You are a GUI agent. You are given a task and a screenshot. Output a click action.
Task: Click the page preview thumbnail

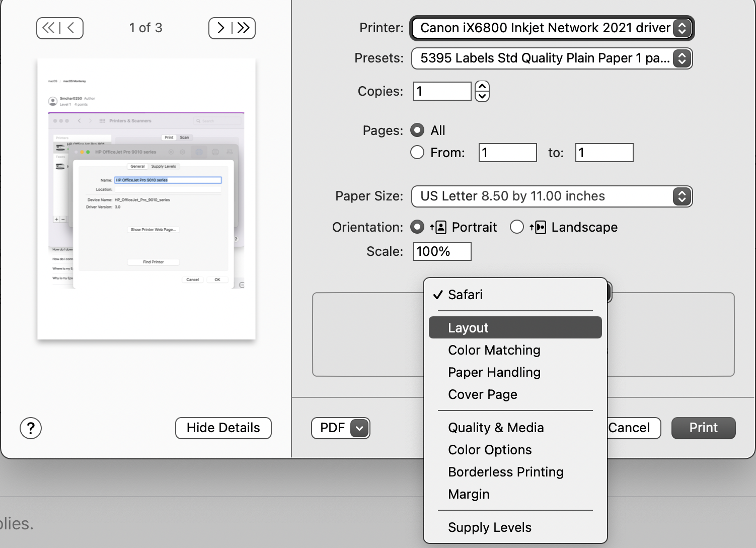[x=146, y=199]
